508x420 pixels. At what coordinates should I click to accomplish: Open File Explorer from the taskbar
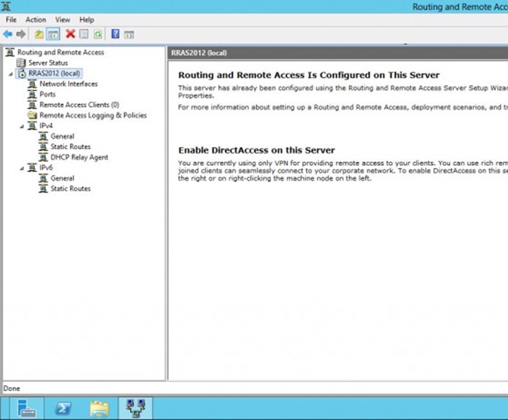pyautogui.click(x=99, y=408)
